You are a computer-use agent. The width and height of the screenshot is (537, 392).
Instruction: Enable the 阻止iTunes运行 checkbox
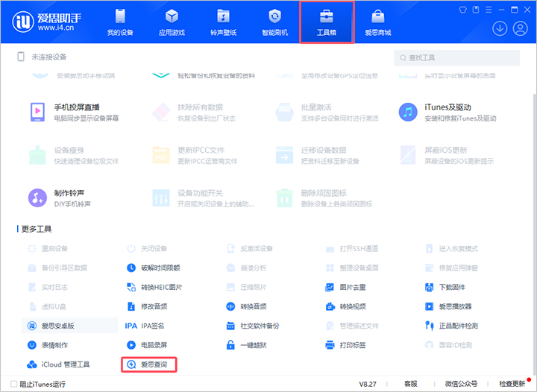(14, 384)
